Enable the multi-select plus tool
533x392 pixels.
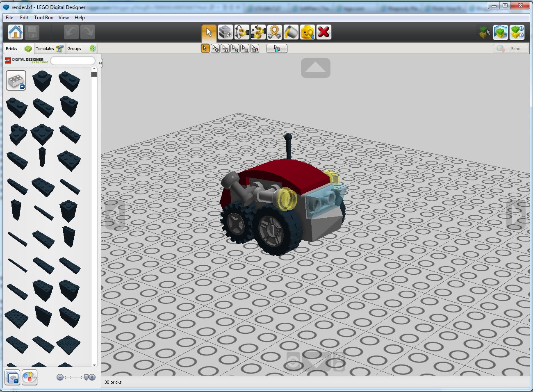pyautogui.click(x=215, y=48)
